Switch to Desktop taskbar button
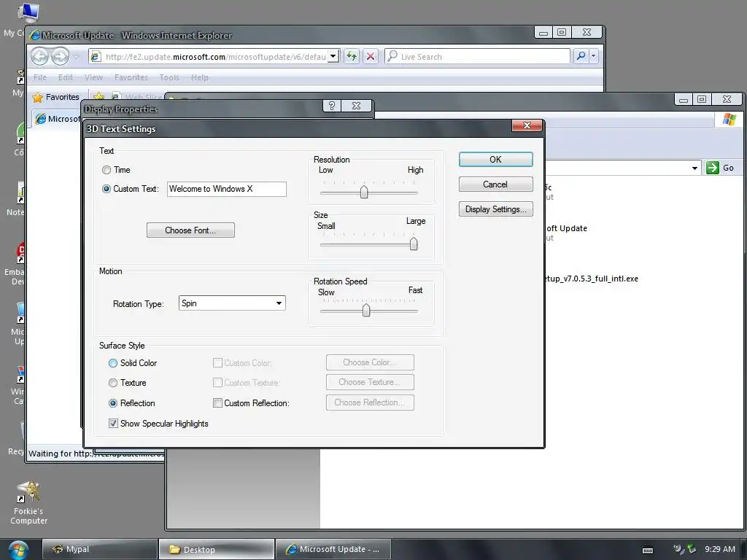 (x=216, y=549)
